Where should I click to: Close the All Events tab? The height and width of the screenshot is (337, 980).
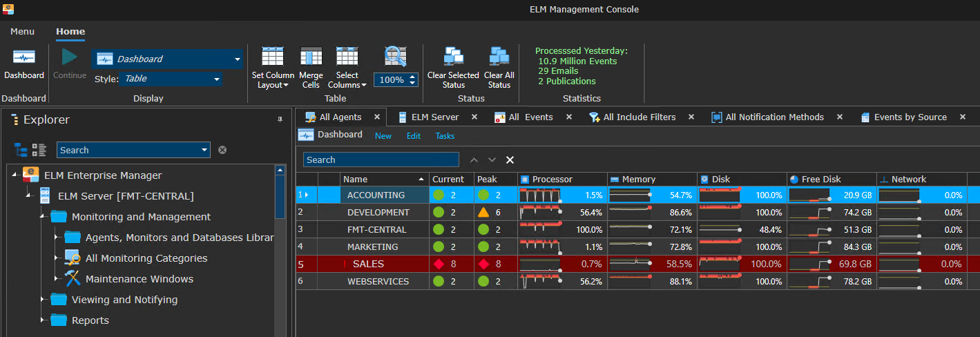click(569, 117)
